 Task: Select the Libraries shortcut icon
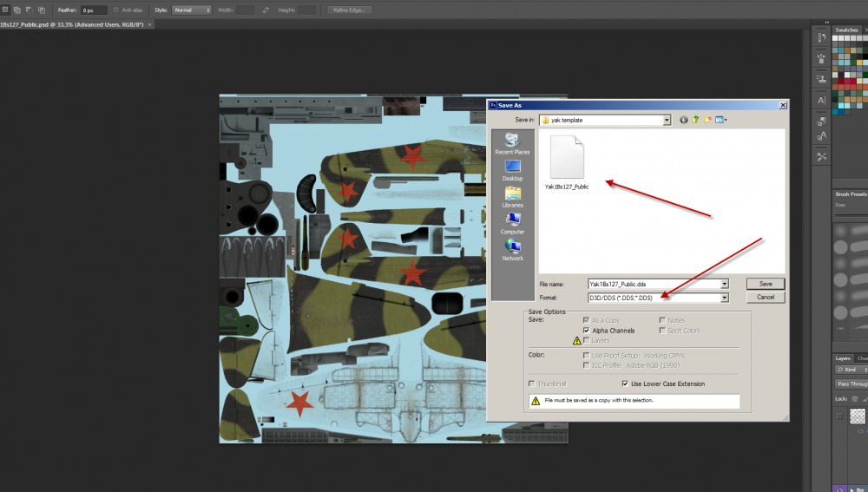(x=512, y=194)
